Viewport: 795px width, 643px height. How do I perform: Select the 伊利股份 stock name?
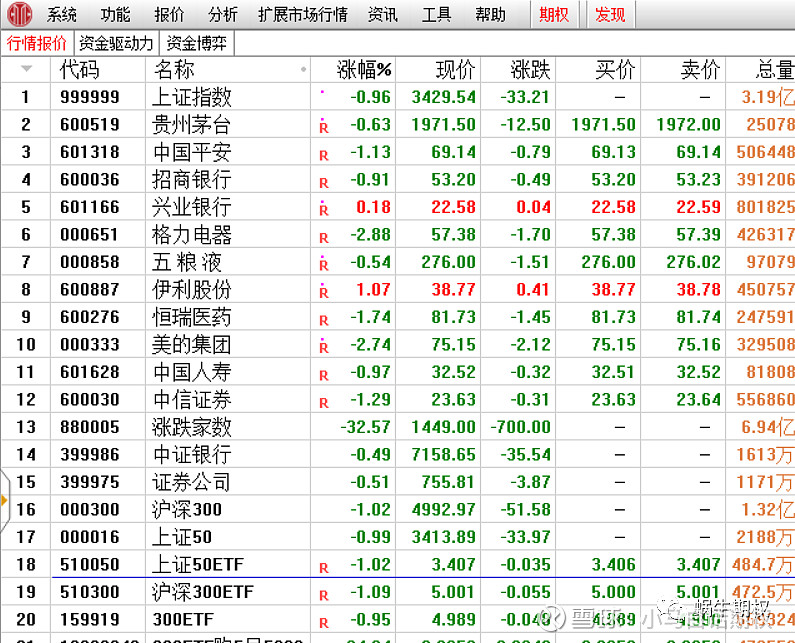pyautogui.click(x=192, y=290)
